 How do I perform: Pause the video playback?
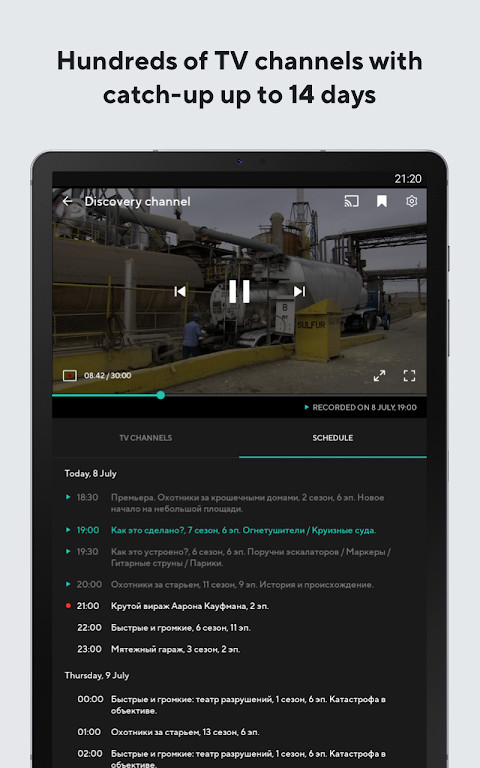240,291
